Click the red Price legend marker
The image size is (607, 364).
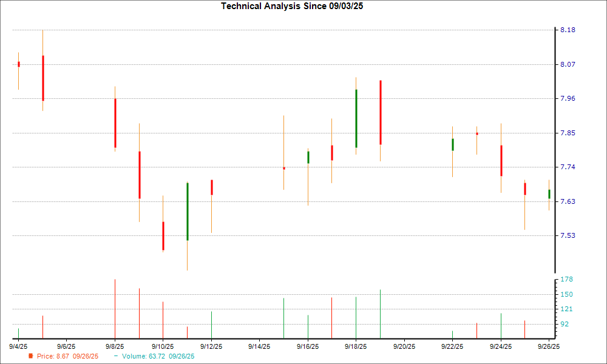[31, 356]
